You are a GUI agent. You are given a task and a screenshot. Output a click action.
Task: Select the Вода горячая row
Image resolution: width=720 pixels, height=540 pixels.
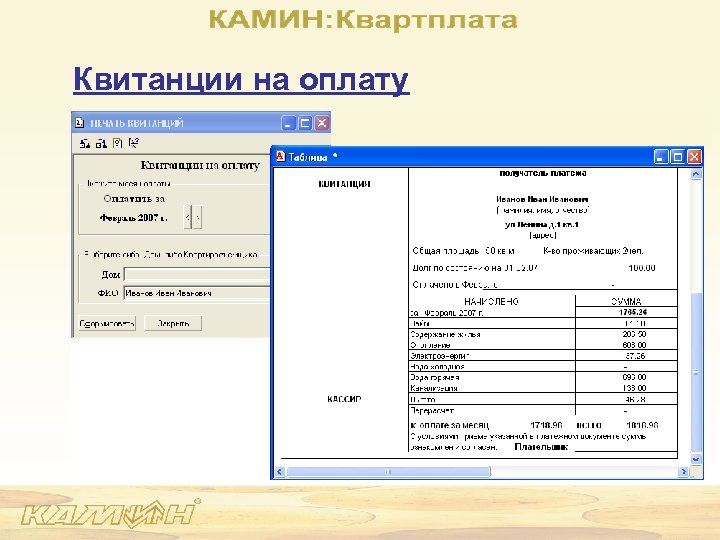tap(543, 377)
